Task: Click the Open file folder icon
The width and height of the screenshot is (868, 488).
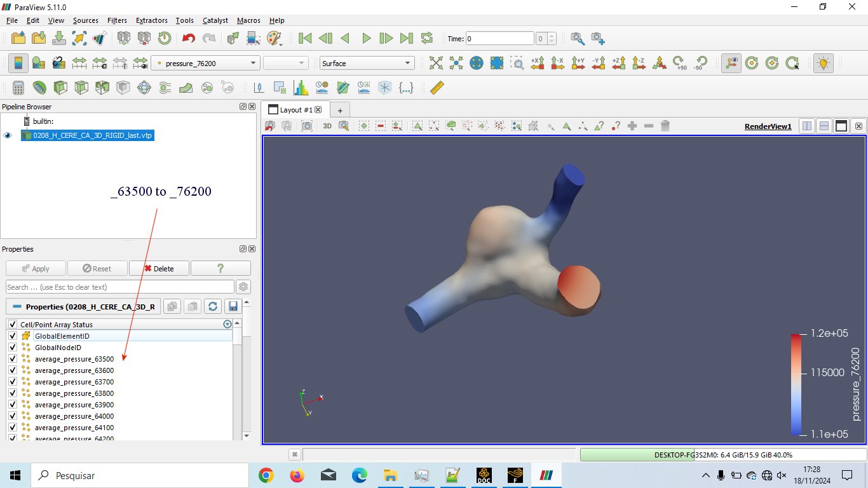Action: tap(18, 38)
